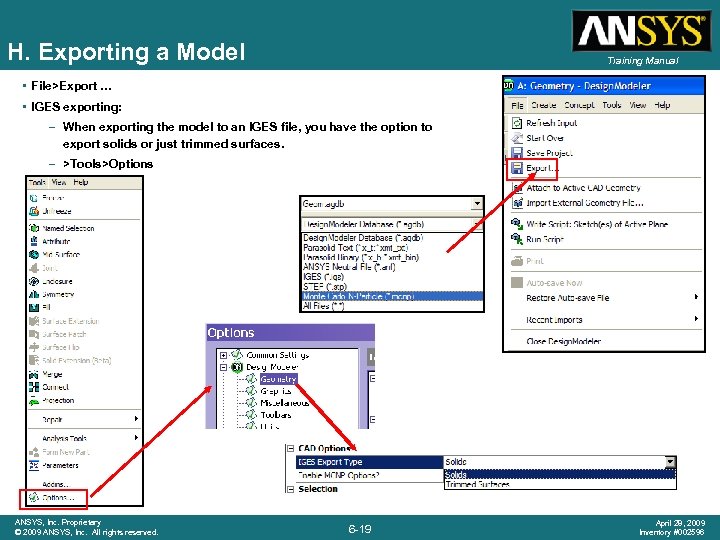
Task: Click the Import External Geometry File icon
Action: [517, 202]
